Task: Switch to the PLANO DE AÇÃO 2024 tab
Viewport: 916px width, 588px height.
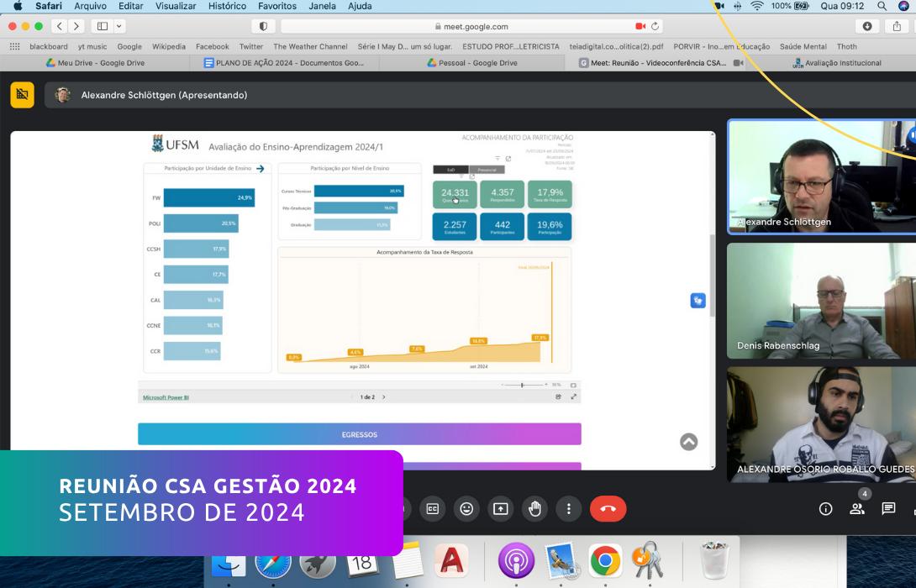Action: pyautogui.click(x=284, y=63)
